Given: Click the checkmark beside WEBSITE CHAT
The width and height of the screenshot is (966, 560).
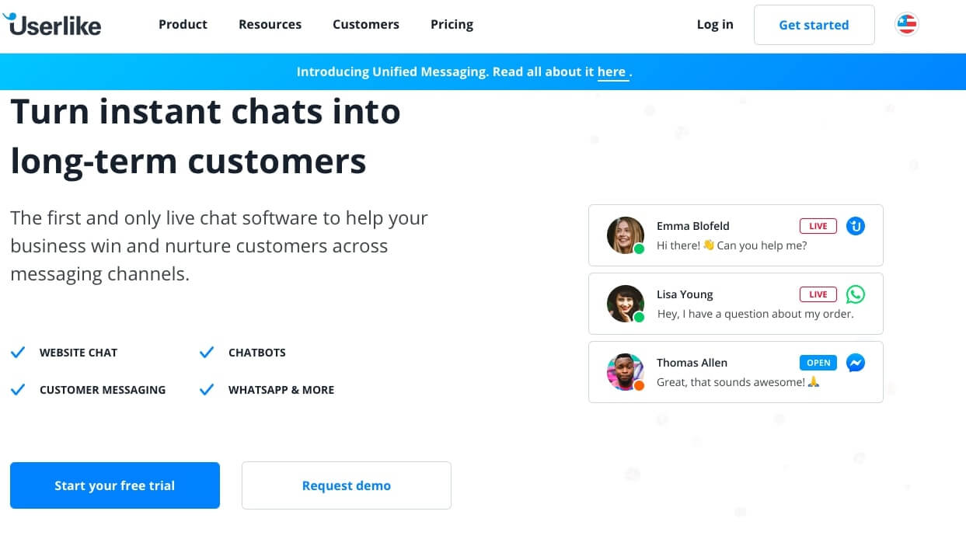Looking at the screenshot, I should 18,353.
